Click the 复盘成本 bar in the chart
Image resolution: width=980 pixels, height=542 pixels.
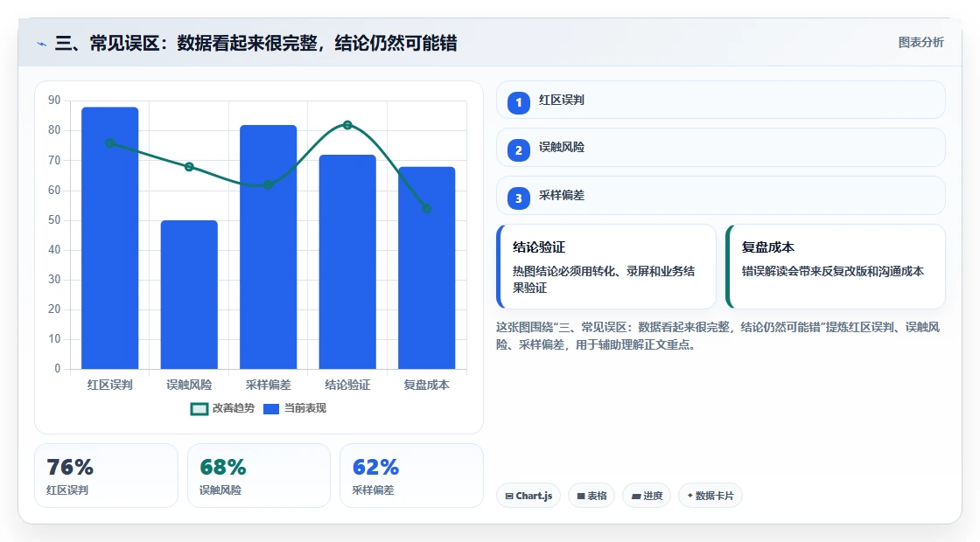point(426,268)
